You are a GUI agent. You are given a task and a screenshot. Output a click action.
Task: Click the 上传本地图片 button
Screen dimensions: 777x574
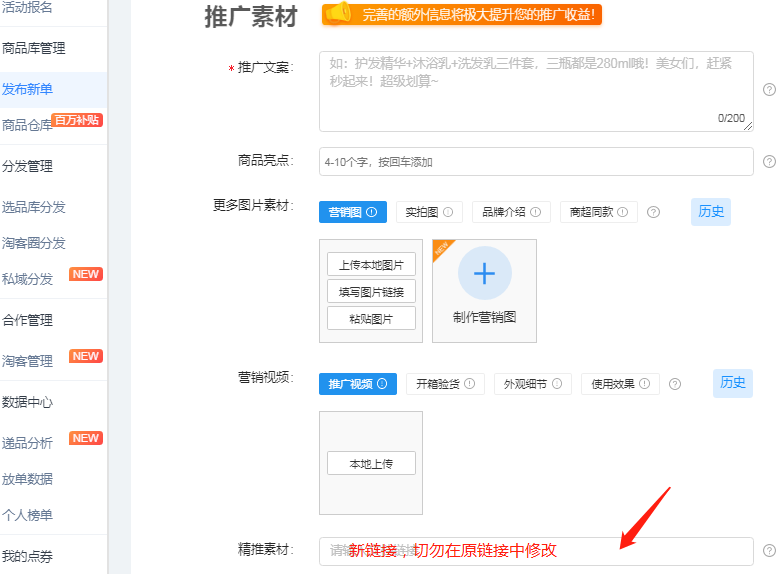tap(370, 265)
